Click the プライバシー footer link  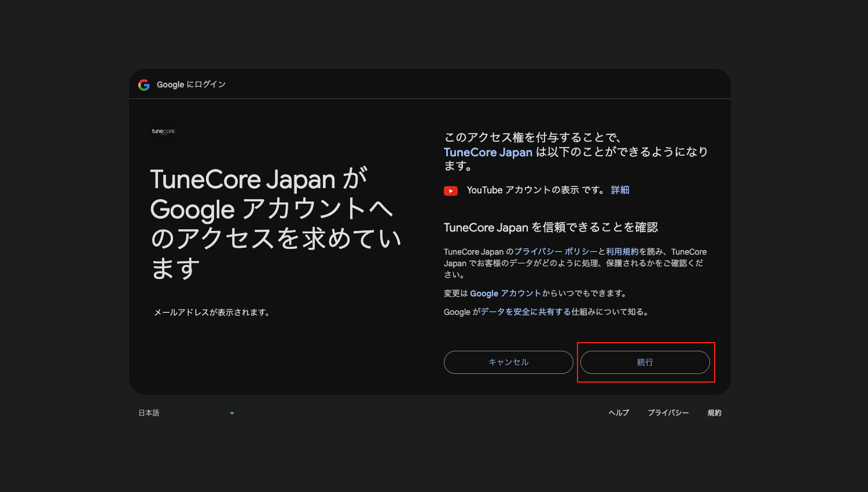pyautogui.click(x=668, y=413)
